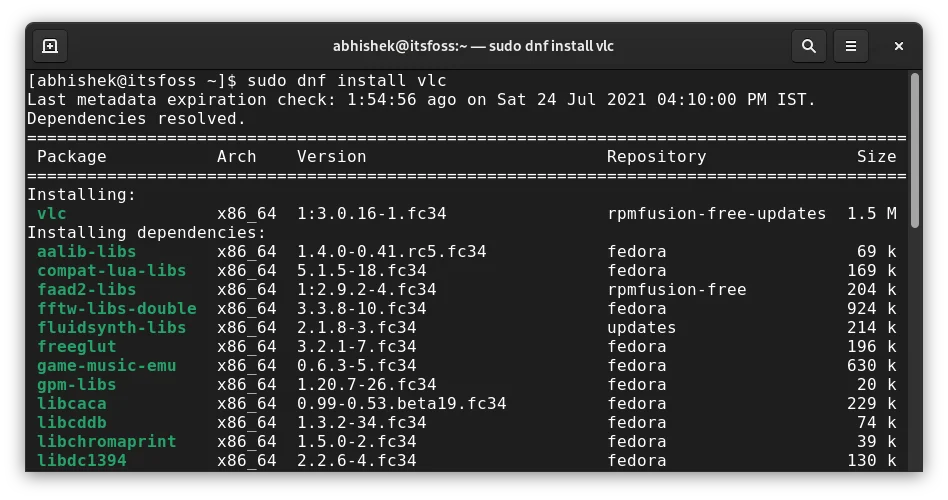Open a new terminal tab
Viewport: 948px width, 500px height.
pos(50,46)
